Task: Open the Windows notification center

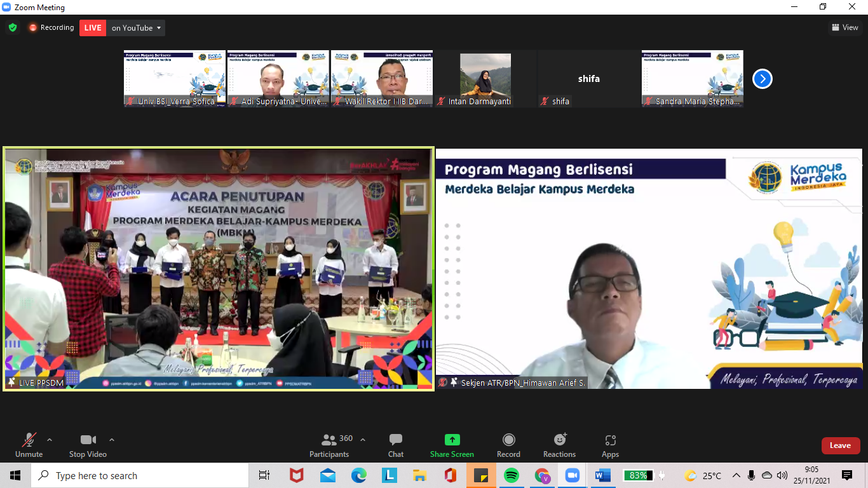Action: pos(847,475)
